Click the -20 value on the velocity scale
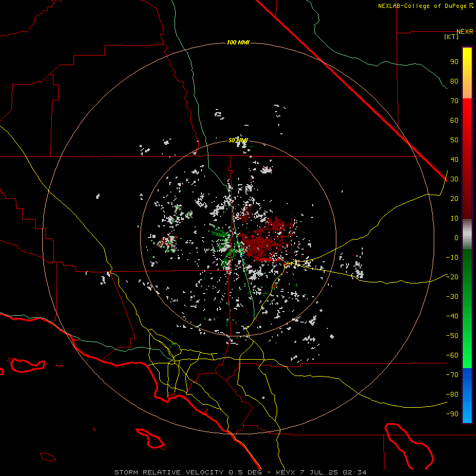This screenshot has height=476, width=476. [x=452, y=277]
